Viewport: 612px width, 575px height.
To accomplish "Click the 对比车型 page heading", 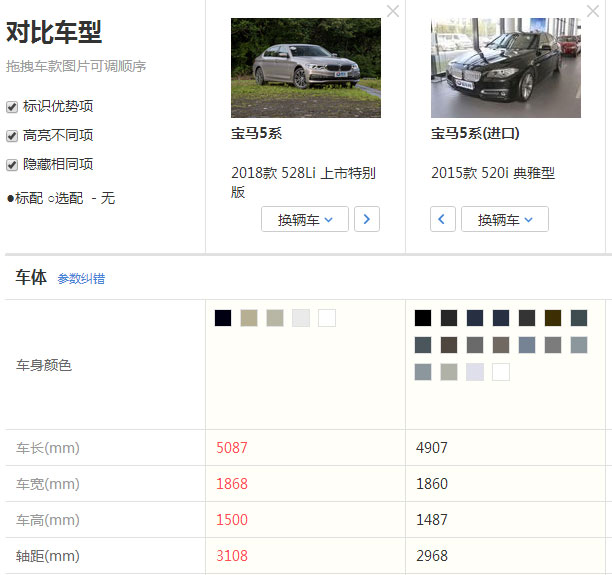I will click(54, 32).
